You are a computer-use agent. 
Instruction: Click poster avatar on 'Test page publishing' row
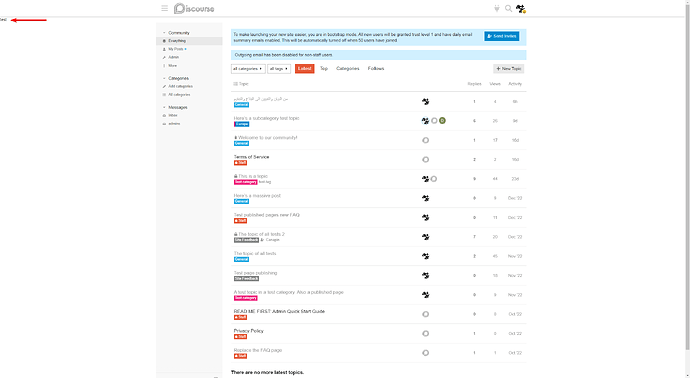(x=426, y=275)
